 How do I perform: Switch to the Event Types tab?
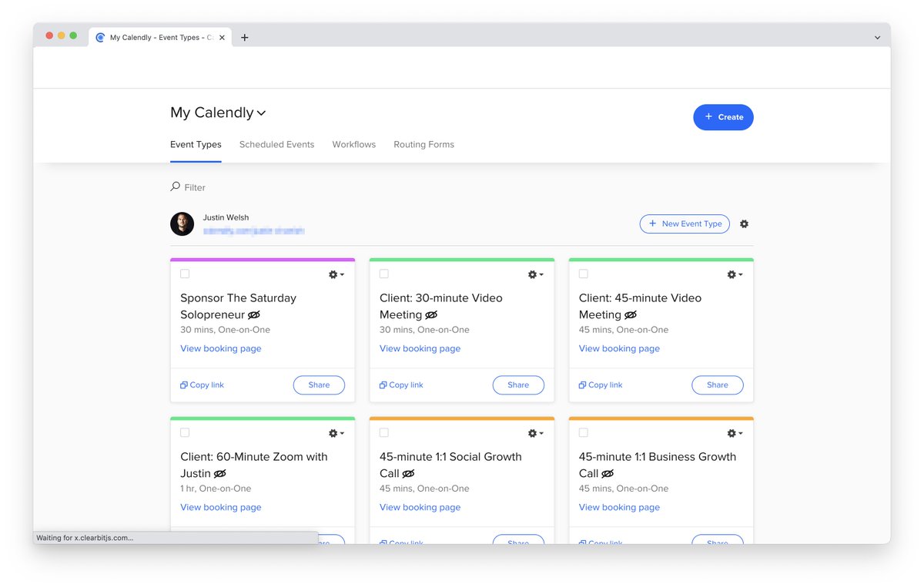[x=196, y=144]
